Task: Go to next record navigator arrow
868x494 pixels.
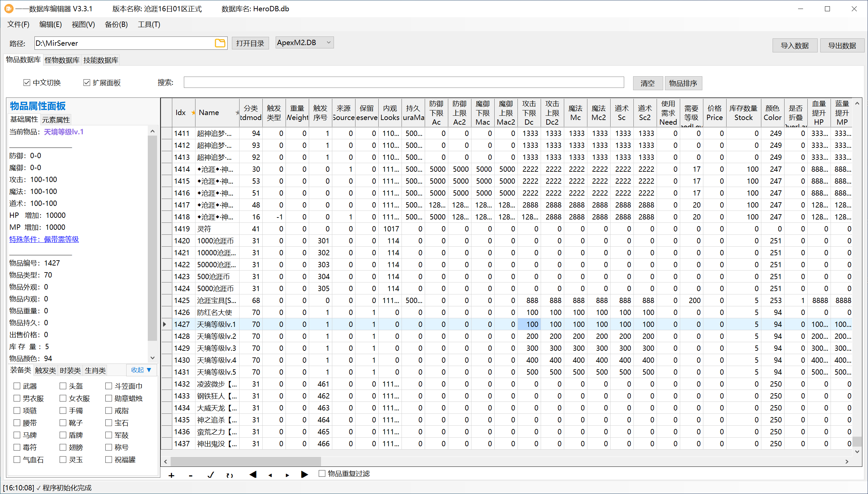Action: pos(287,475)
